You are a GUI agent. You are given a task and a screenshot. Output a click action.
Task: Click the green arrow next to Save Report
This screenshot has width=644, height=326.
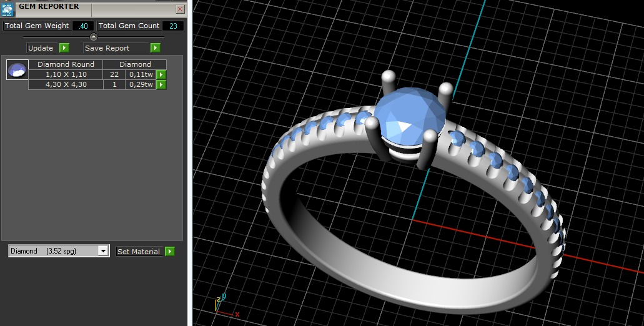[x=155, y=48]
